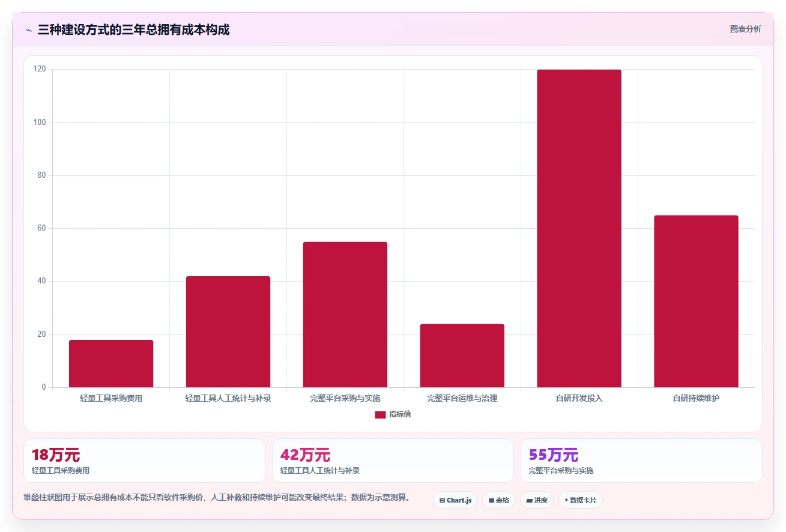Click the 完整平台运维与治理 bar
This screenshot has height=532, width=786.
pos(462,355)
